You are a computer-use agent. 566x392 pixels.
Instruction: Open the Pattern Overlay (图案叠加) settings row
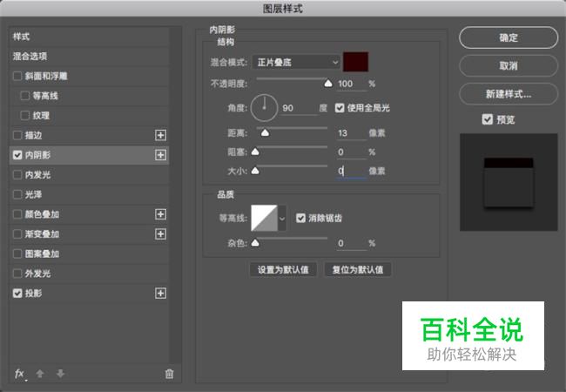tap(89, 254)
